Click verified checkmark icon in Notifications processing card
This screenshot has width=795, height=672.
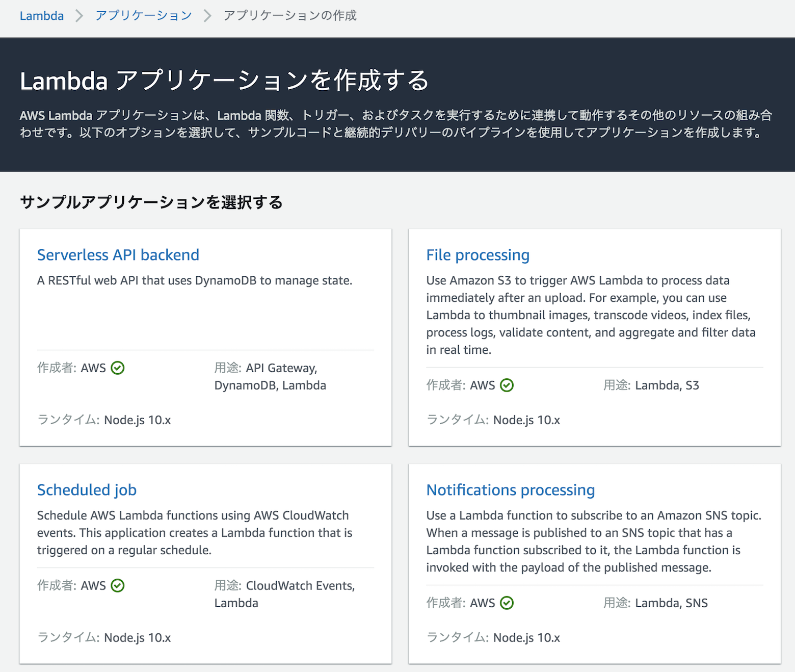click(507, 603)
